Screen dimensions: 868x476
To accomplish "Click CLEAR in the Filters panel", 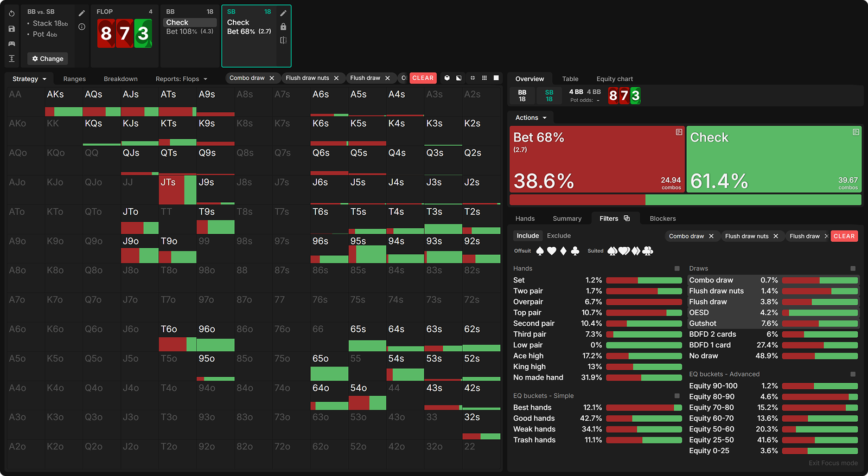I will (x=844, y=236).
